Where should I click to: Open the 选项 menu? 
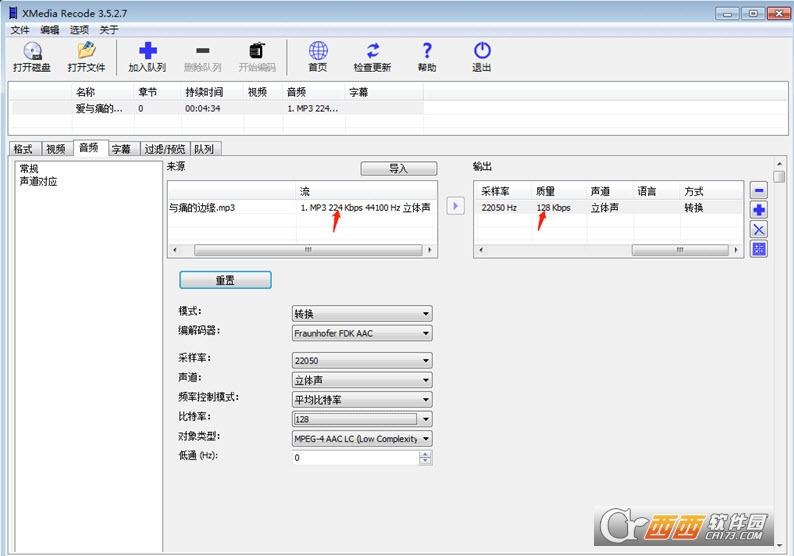[x=79, y=30]
